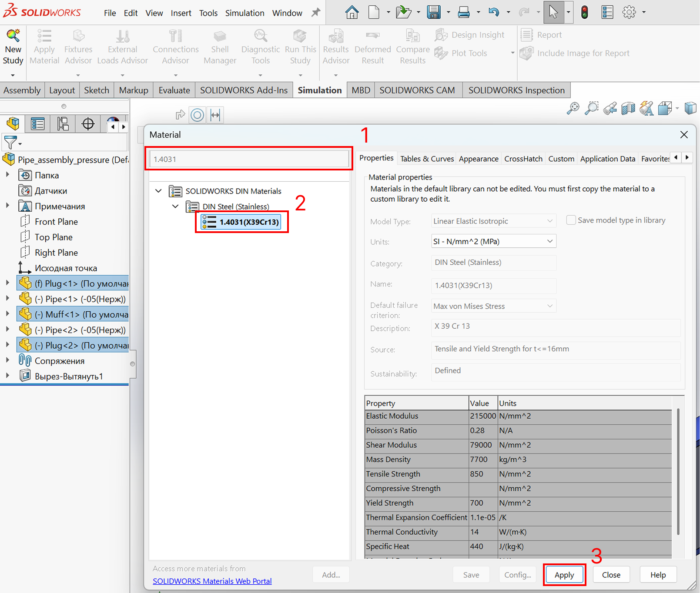This screenshot has width=700, height=593.
Task: Expand the Muff<1> component node
Action: tap(7, 314)
